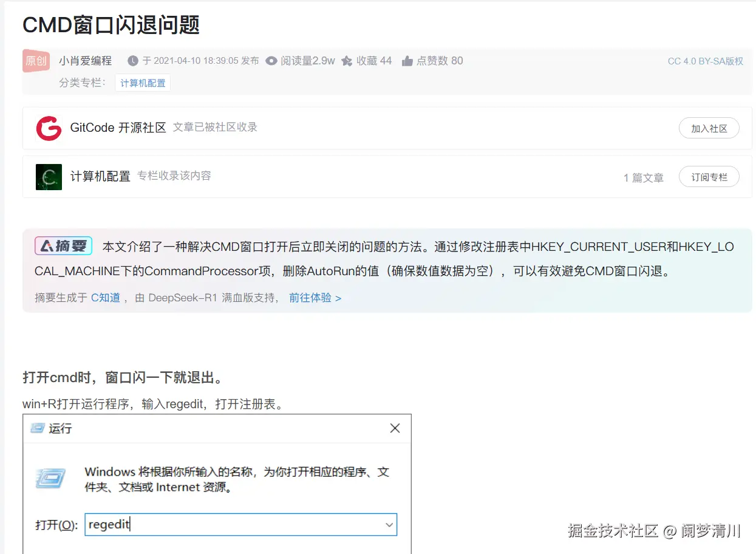This screenshot has width=756, height=554.
Task: Click text 收藏 44
Action: point(374,61)
